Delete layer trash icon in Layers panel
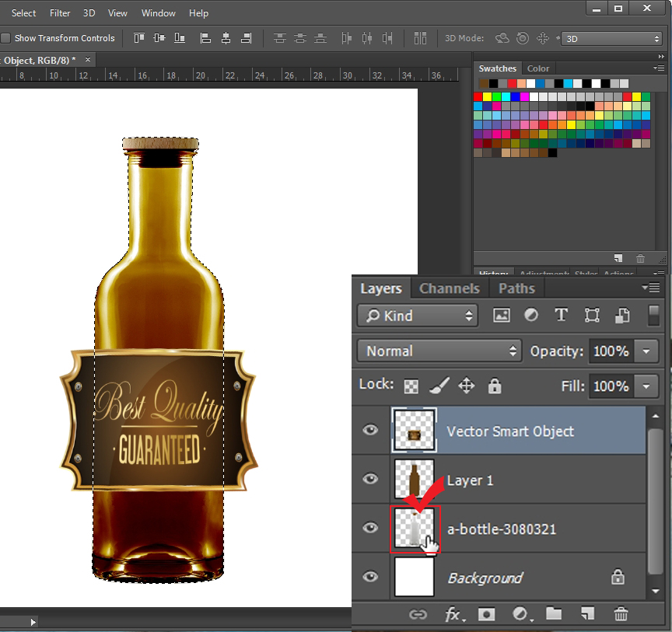The height and width of the screenshot is (632, 672). [621, 614]
